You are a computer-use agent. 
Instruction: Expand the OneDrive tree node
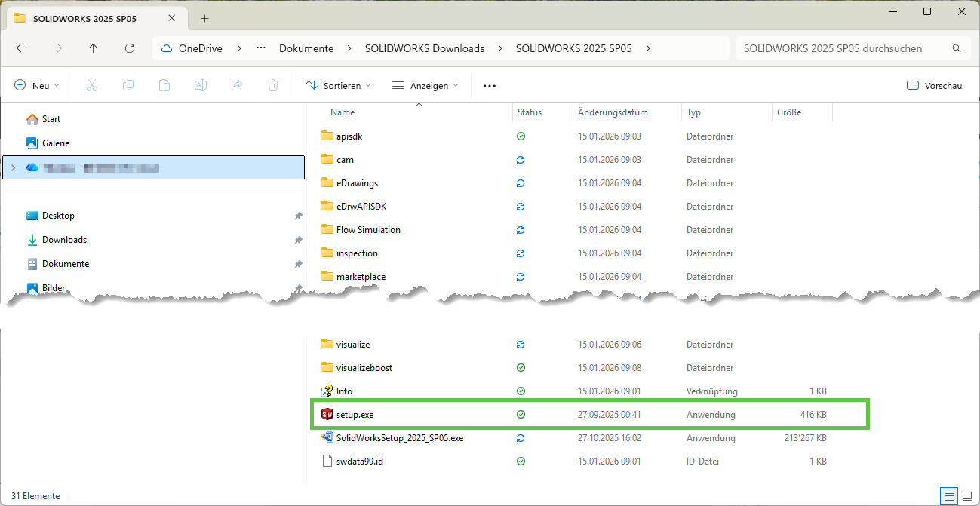click(x=13, y=167)
